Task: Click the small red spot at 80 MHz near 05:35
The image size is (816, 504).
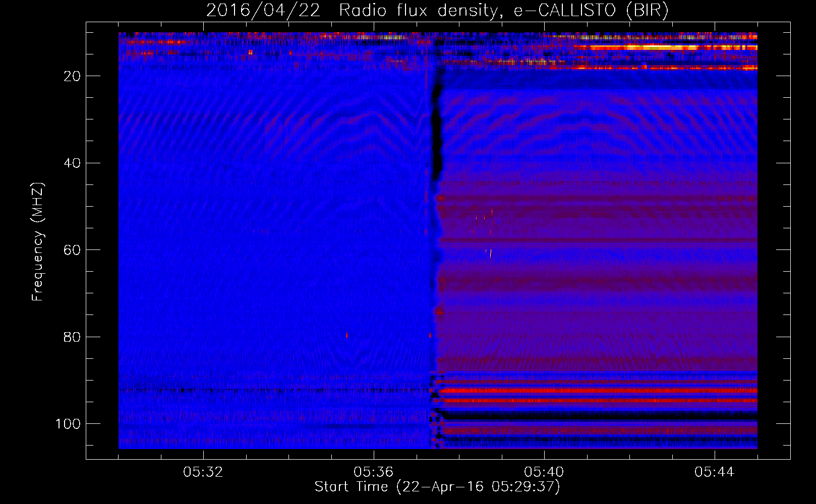Action: 346,335
